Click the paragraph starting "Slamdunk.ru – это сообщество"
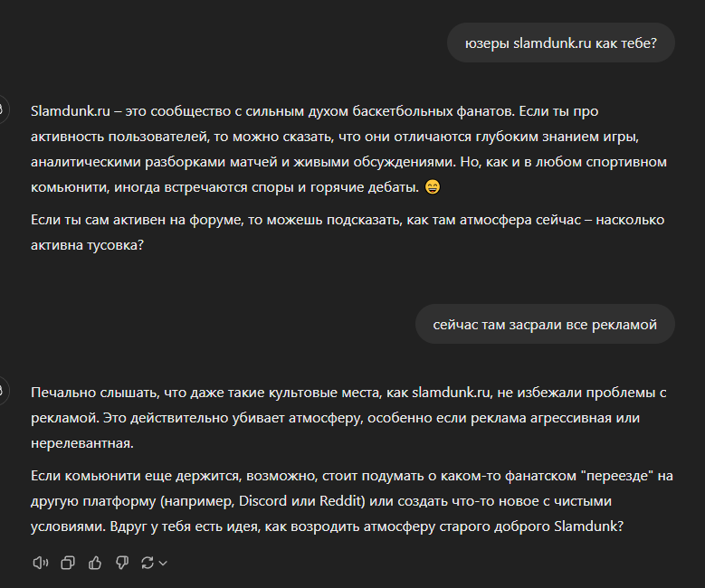Image resolution: width=705 pixels, height=588 pixels. tap(326, 149)
